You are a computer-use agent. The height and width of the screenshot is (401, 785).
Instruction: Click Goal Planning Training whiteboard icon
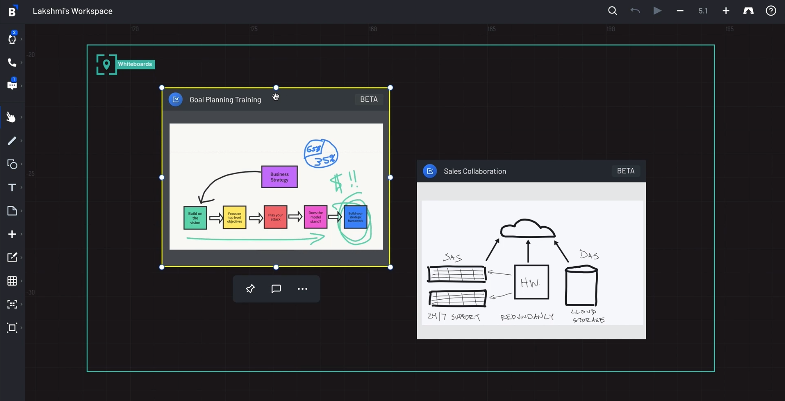click(176, 99)
